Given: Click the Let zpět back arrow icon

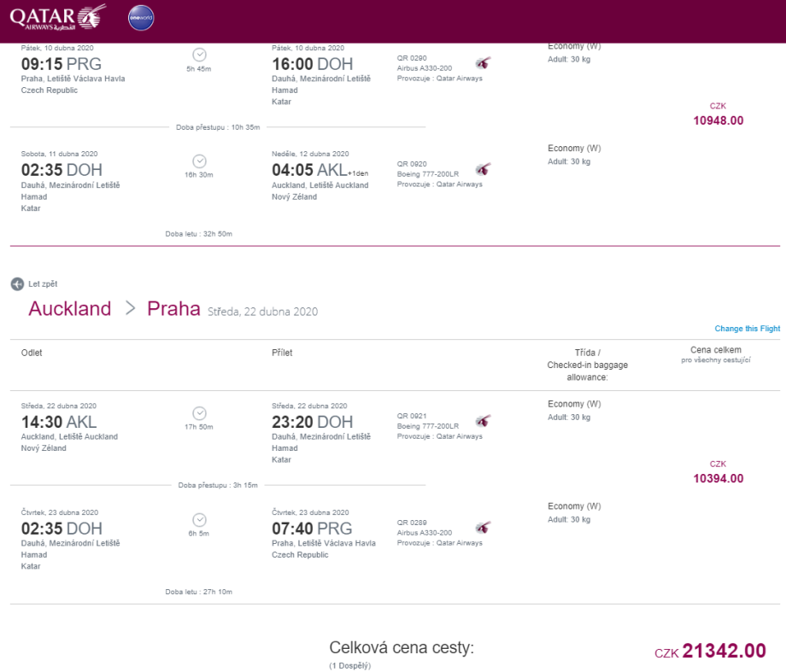Looking at the screenshot, I should tap(16, 283).
